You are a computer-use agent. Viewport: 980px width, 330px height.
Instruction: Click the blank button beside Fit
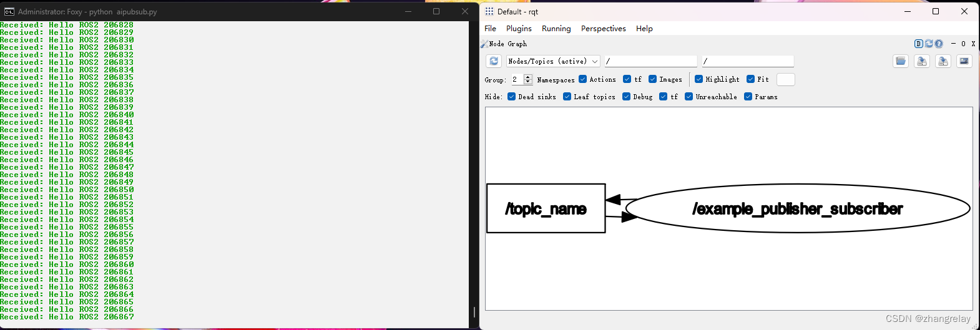(x=786, y=79)
